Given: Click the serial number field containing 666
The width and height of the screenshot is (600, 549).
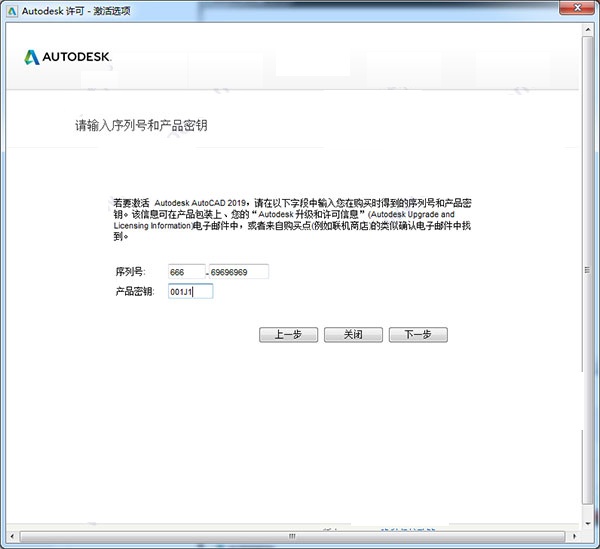Looking at the screenshot, I should tap(186, 272).
